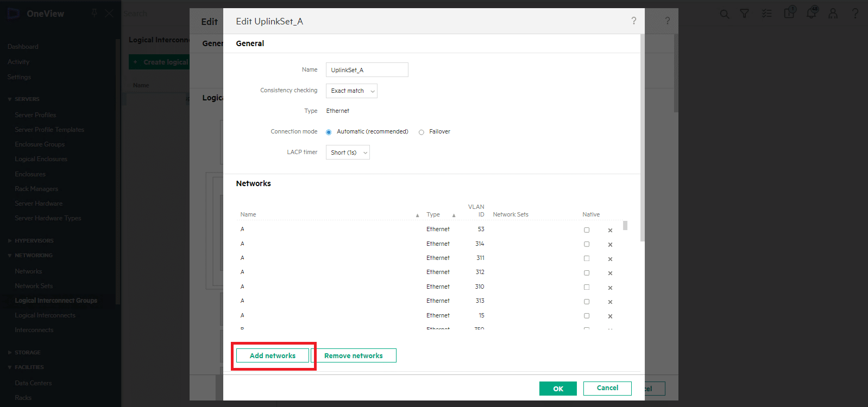Open the info icon with badge 1
The image size is (868, 407).
tap(790, 12)
